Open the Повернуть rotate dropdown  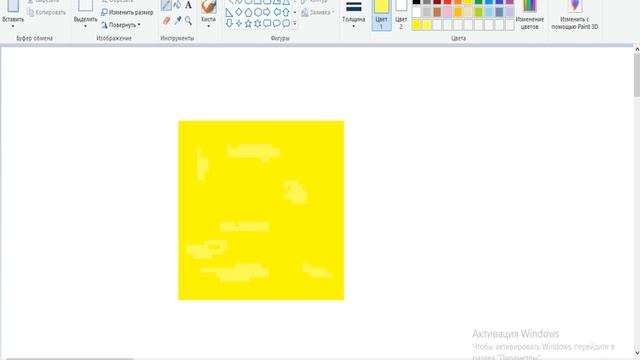coord(121,25)
